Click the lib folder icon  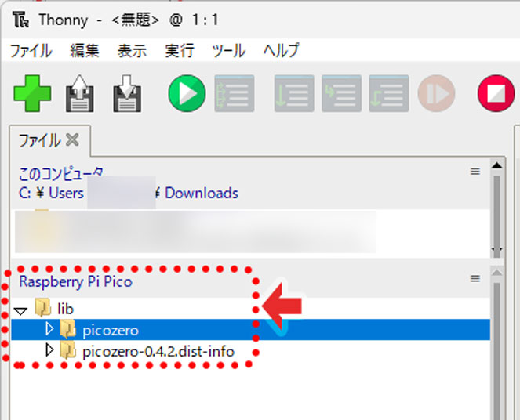pyautogui.click(x=43, y=307)
